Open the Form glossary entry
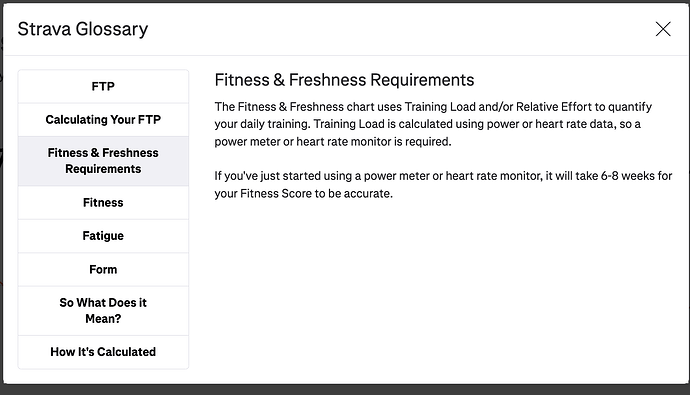The height and width of the screenshot is (395, 690). 103,270
